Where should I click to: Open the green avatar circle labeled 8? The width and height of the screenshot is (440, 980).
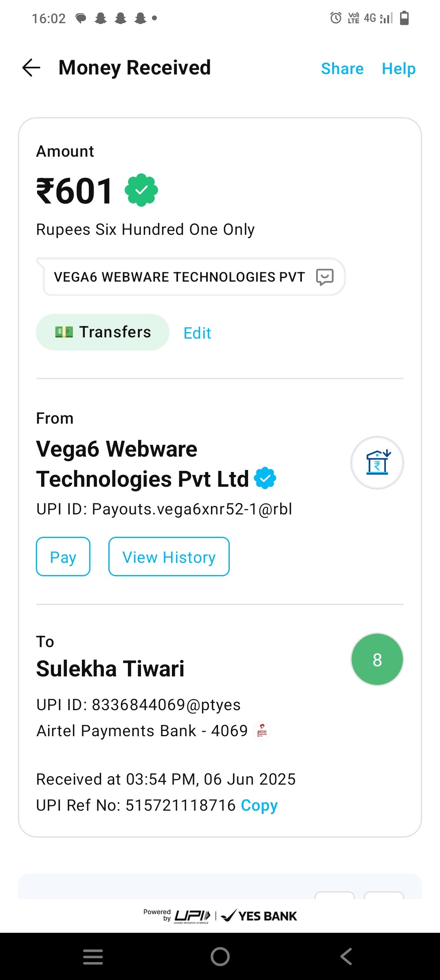[377, 660]
